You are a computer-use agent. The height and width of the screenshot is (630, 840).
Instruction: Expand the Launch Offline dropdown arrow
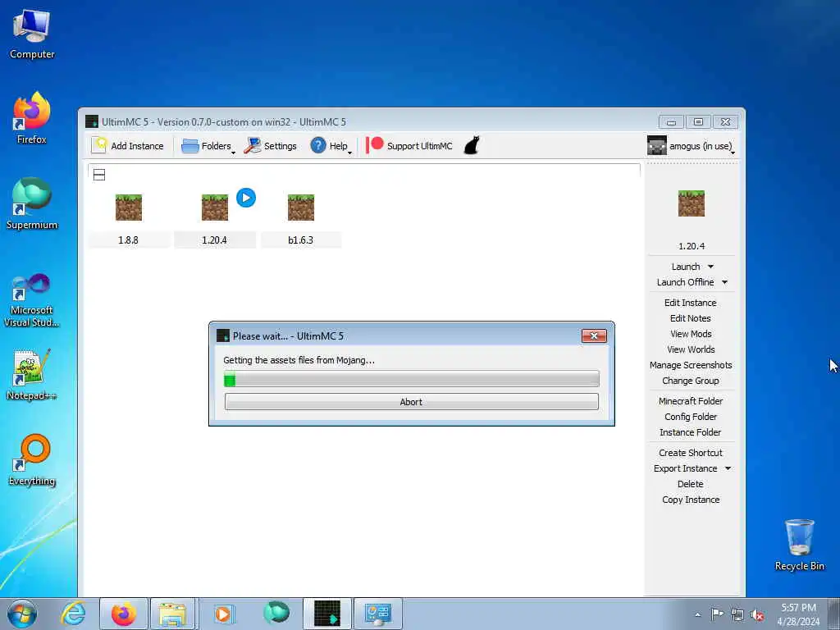click(x=725, y=282)
